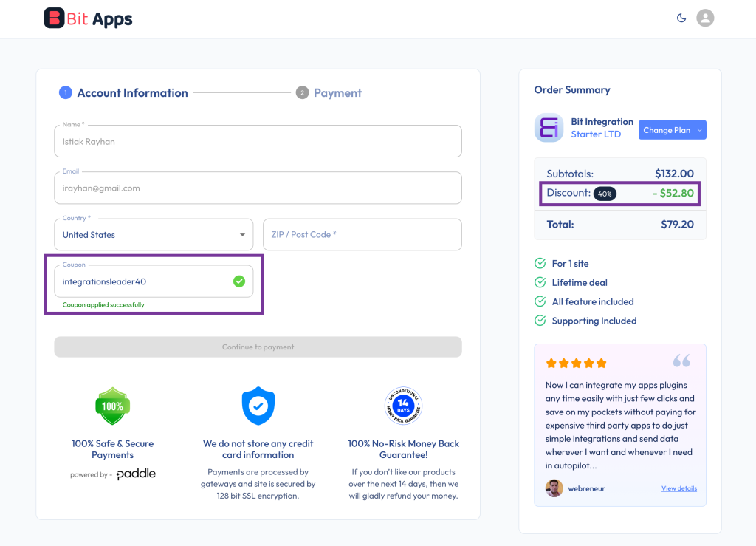Click the blue shield checkmark icon
Screen dimensions: 756x546
258,406
